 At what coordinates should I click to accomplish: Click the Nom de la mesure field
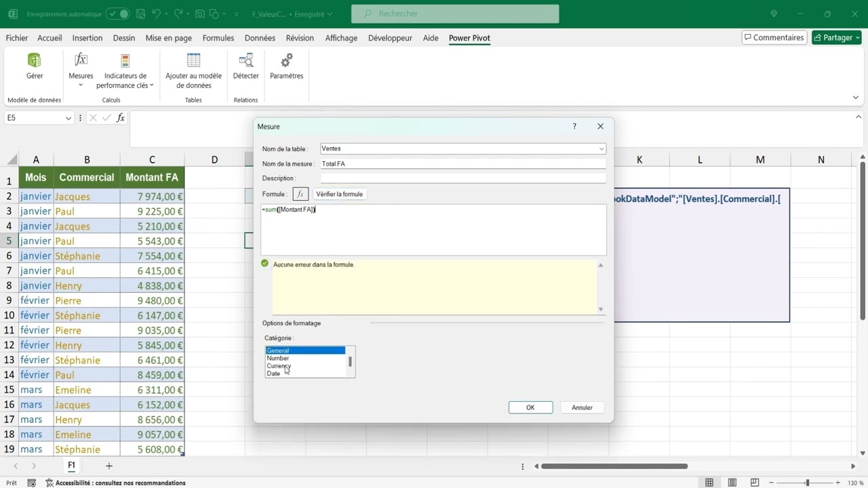(462, 164)
